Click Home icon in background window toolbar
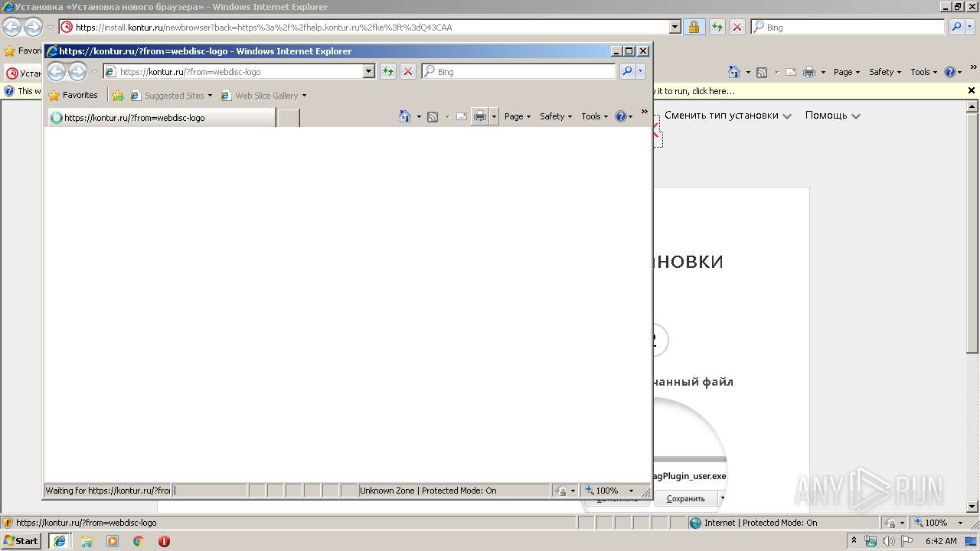Viewport: 980px width, 551px height. pyautogui.click(x=734, y=72)
